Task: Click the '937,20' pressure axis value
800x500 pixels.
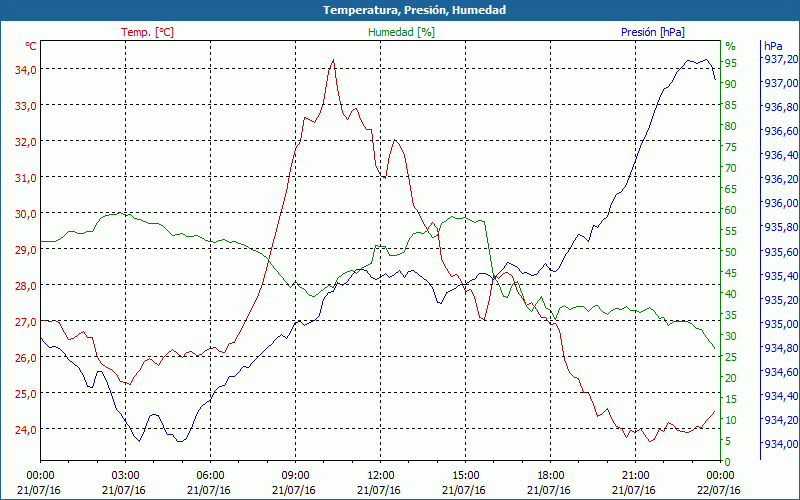Action: [781, 60]
